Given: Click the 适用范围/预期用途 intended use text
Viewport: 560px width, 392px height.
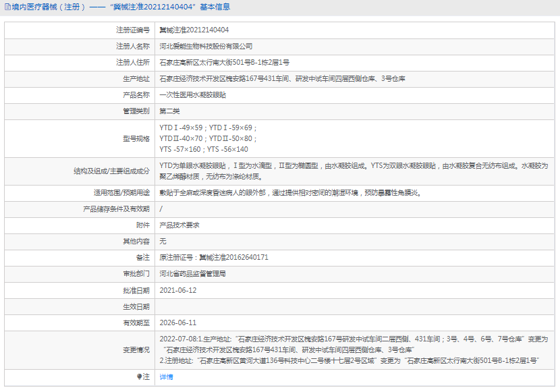Looking at the screenshot, I should [291, 192].
